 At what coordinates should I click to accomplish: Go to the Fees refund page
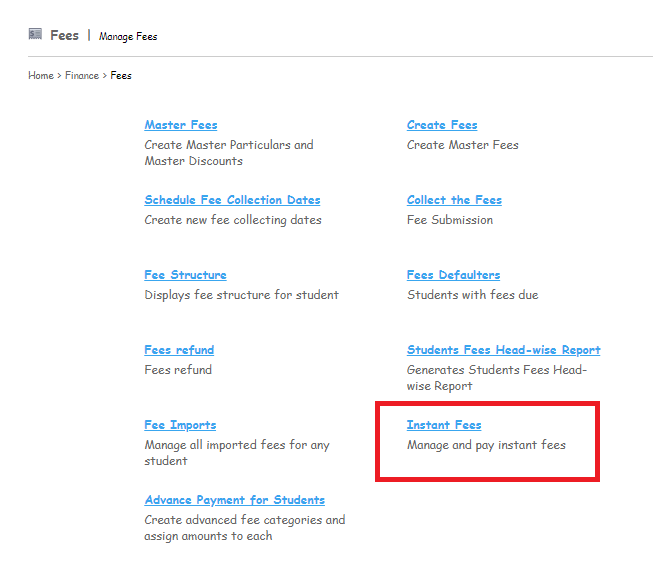[x=179, y=350]
